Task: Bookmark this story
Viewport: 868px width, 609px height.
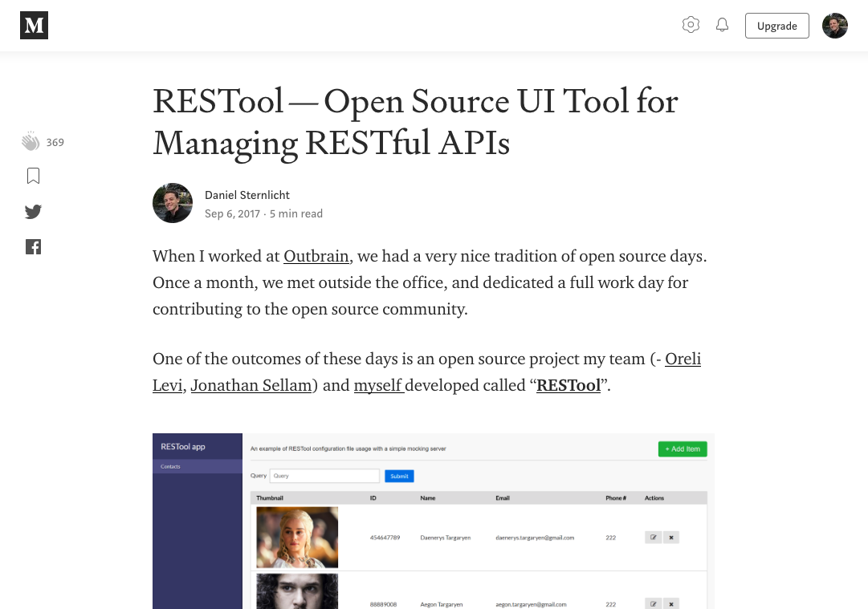Action: tap(33, 176)
